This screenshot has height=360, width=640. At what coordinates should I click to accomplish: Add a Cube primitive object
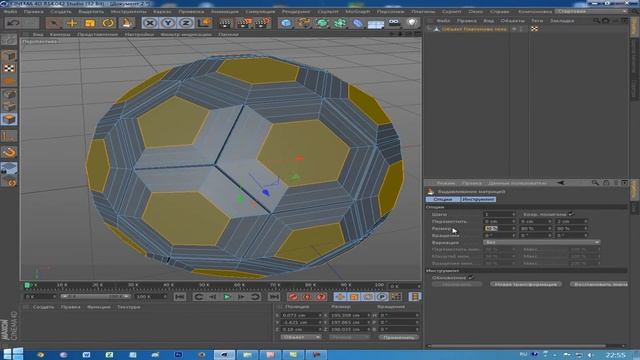[286, 23]
